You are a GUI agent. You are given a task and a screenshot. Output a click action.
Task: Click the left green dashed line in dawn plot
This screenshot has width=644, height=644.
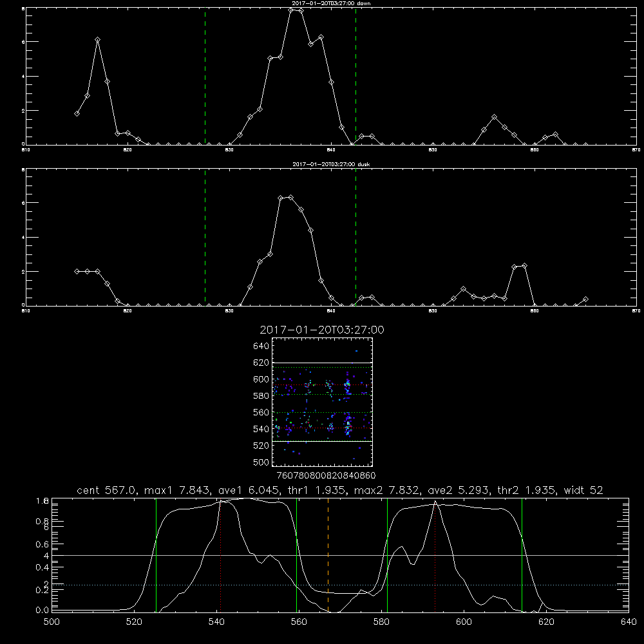point(205,76)
